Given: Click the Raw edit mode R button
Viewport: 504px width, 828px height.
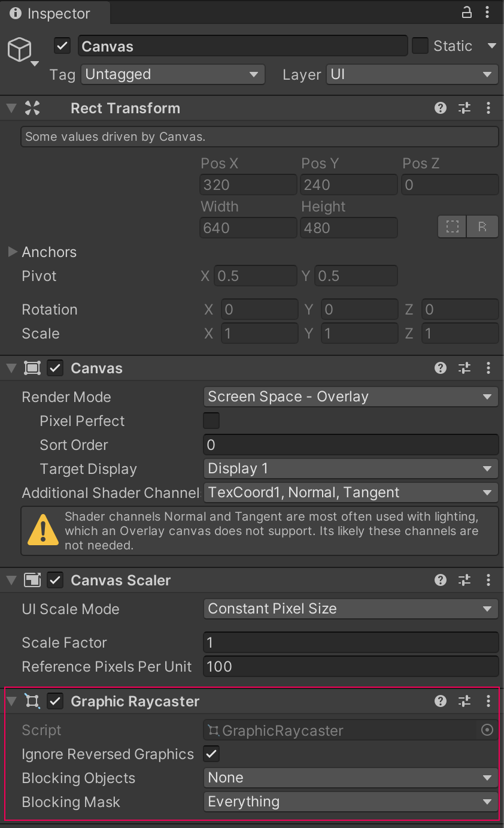Looking at the screenshot, I should coord(482,227).
